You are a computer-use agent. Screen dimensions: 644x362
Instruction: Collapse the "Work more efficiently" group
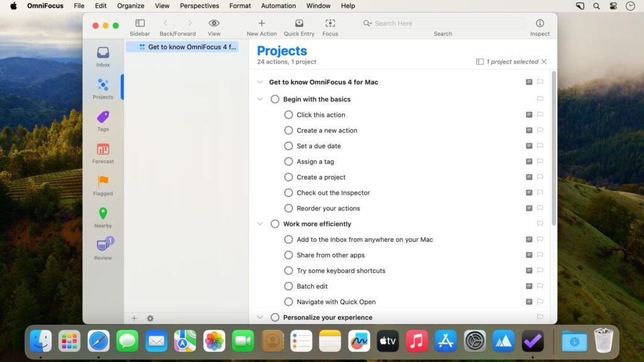pos(260,224)
